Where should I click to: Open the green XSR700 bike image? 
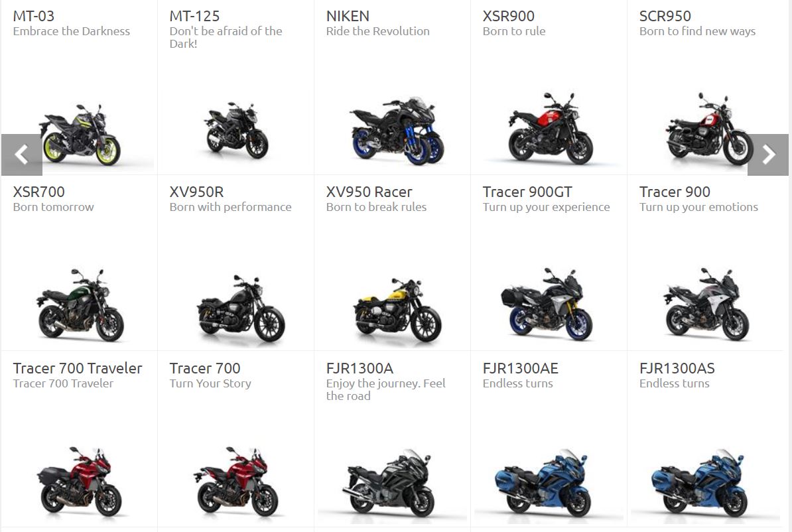coord(80,305)
